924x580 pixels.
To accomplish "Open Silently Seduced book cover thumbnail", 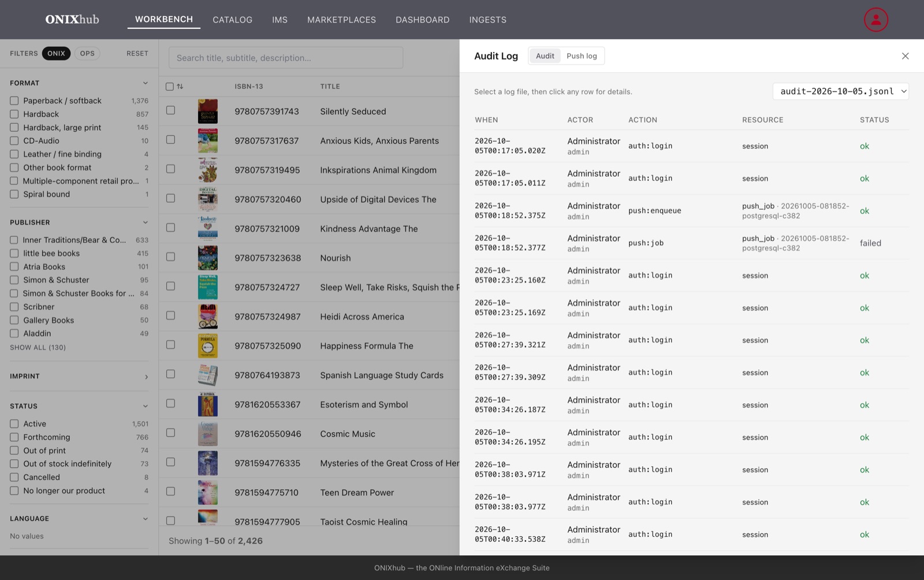I will click(x=208, y=111).
